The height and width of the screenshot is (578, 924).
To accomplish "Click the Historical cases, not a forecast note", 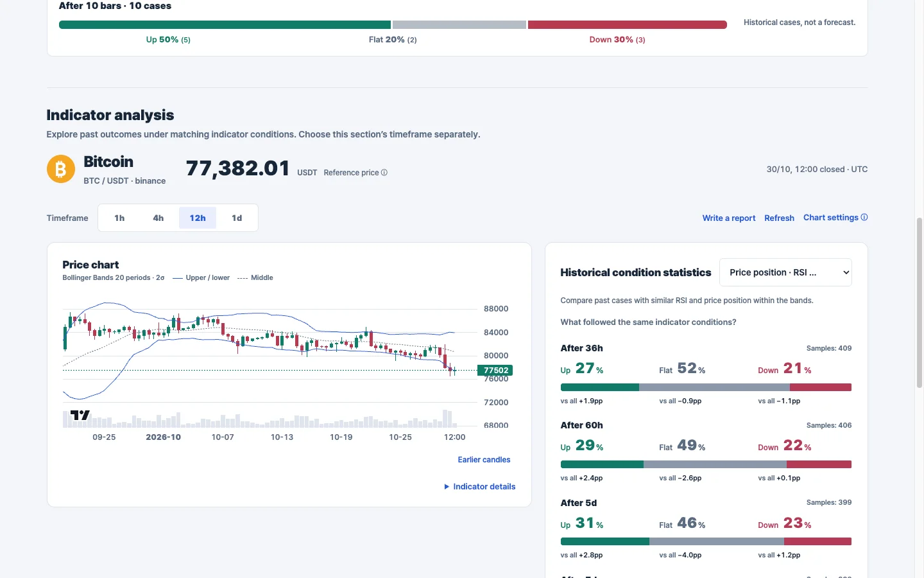I will (800, 22).
